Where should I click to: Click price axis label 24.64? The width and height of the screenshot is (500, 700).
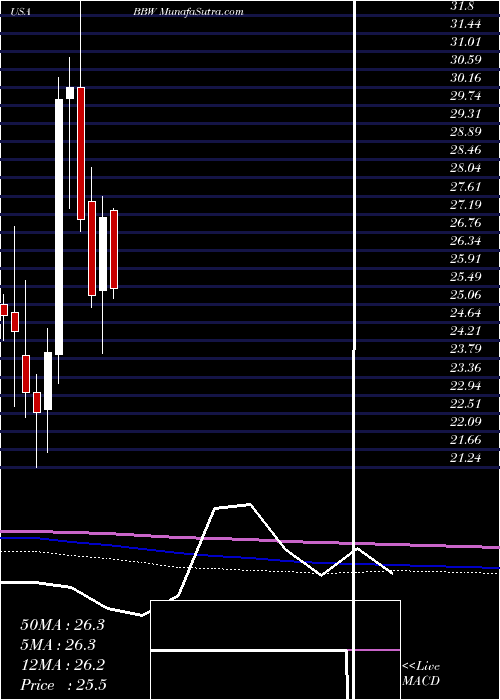[466, 313]
